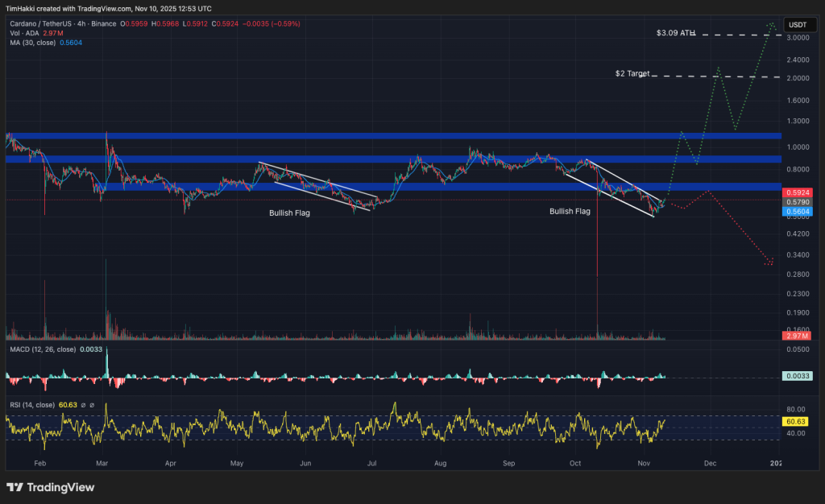The image size is (825, 504).
Task: Select the $3.09 ATH text label
Action: click(x=675, y=33)
